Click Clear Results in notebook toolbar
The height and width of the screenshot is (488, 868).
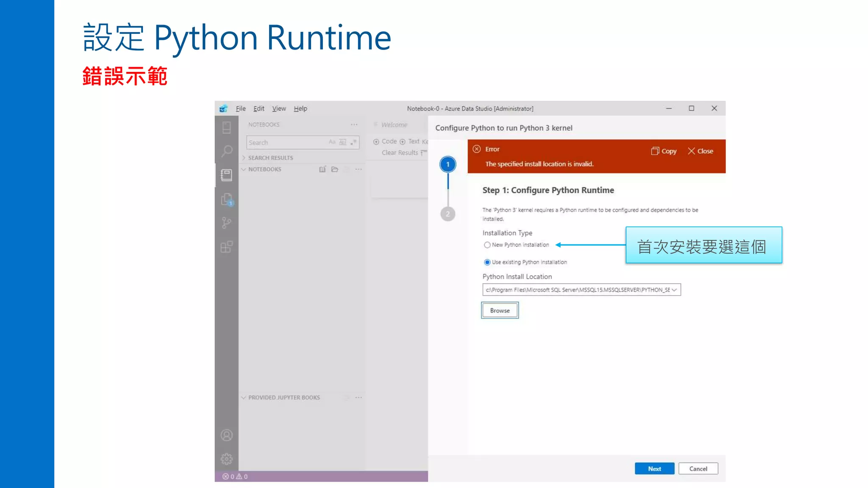[x=400, y=152]
